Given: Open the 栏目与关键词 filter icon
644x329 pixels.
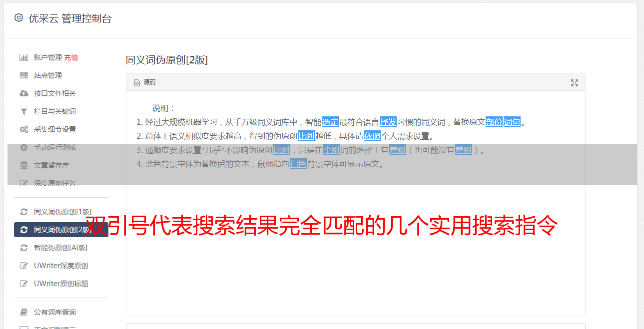Looking at the screenshot, I should [x=23, y=111].
